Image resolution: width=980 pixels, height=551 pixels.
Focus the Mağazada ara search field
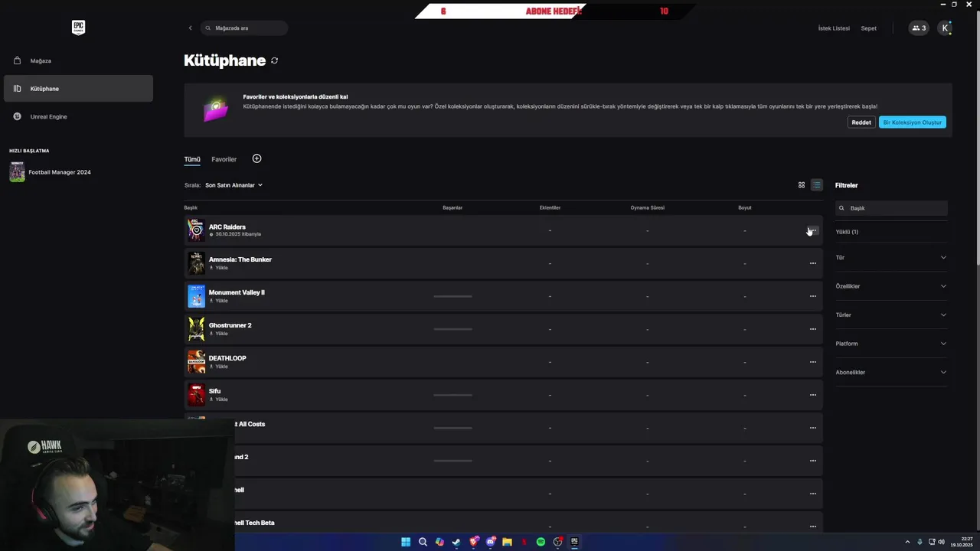click(244, 28)
